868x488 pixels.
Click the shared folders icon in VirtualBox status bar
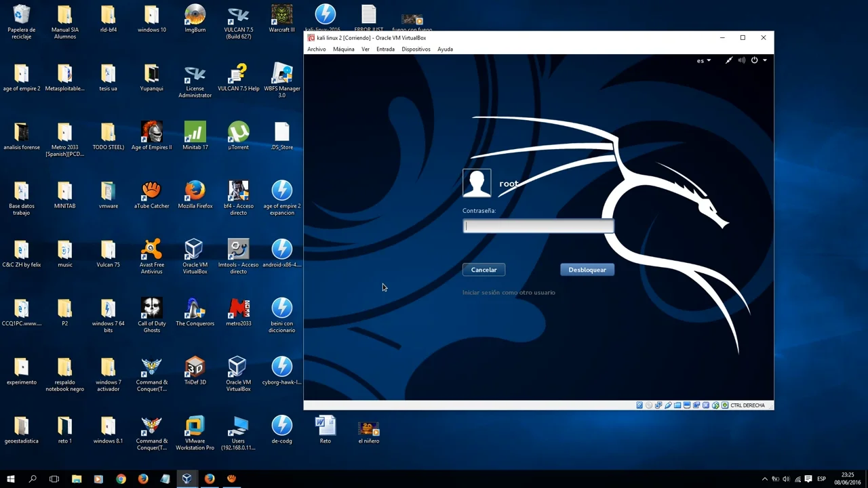pos(677,405)
